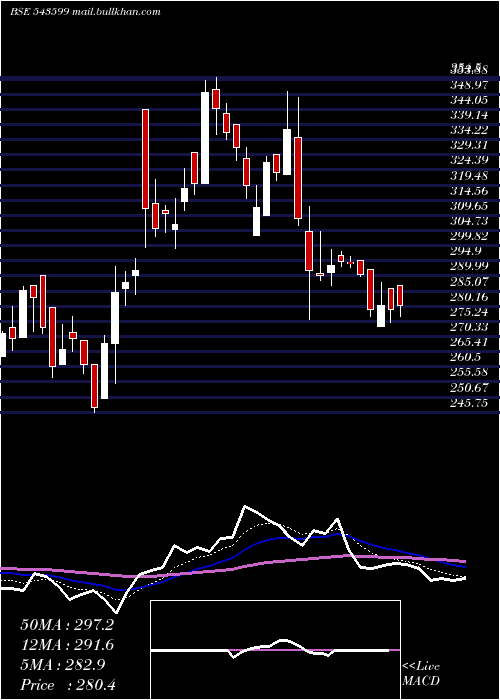
Task: Click the 270.33 price axis label
Action: (x=469, y=327)
